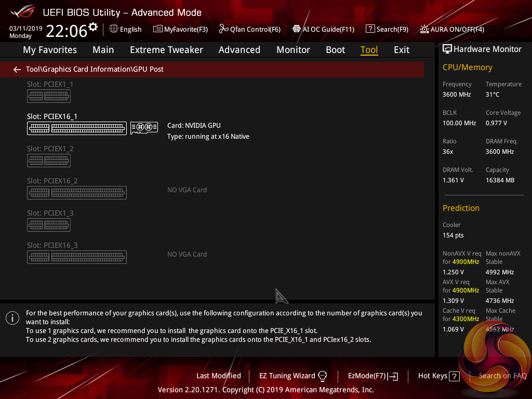The height and width of the screenshot is (399, 532).
Task: Open EZ Tuning Wizard
Action: pos(287,376)
